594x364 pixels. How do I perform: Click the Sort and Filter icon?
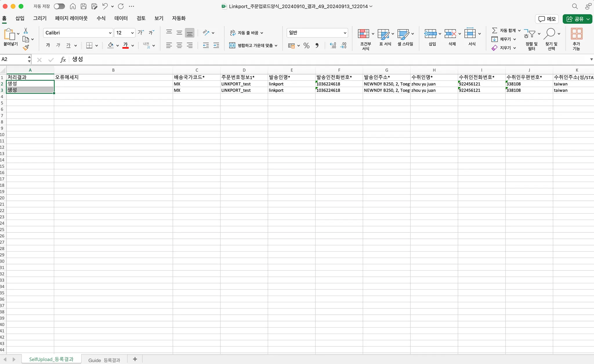[x=530, y=34]
